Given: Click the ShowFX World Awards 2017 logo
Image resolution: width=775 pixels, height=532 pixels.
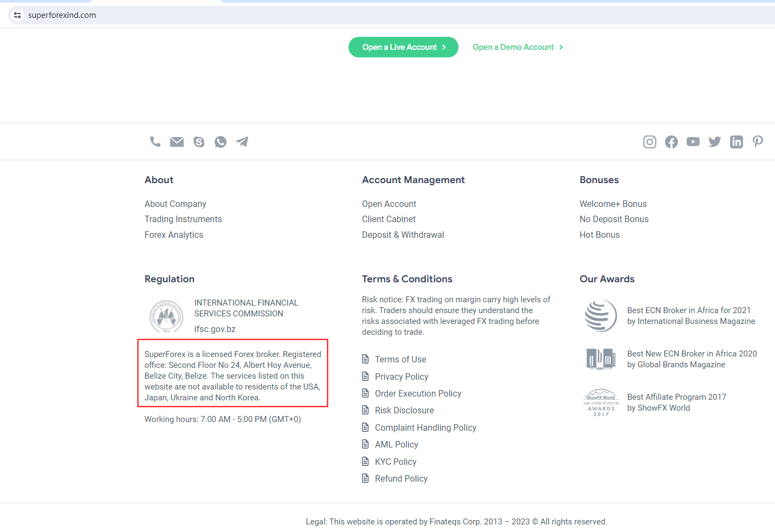Looking at the screenshot, I should (x=601, y=403).
